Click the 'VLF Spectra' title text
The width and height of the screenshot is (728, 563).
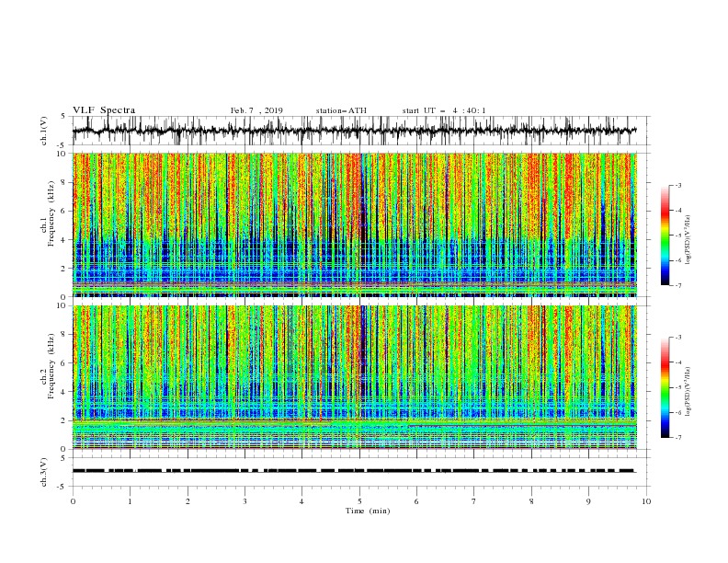click(x=104, y=110)
